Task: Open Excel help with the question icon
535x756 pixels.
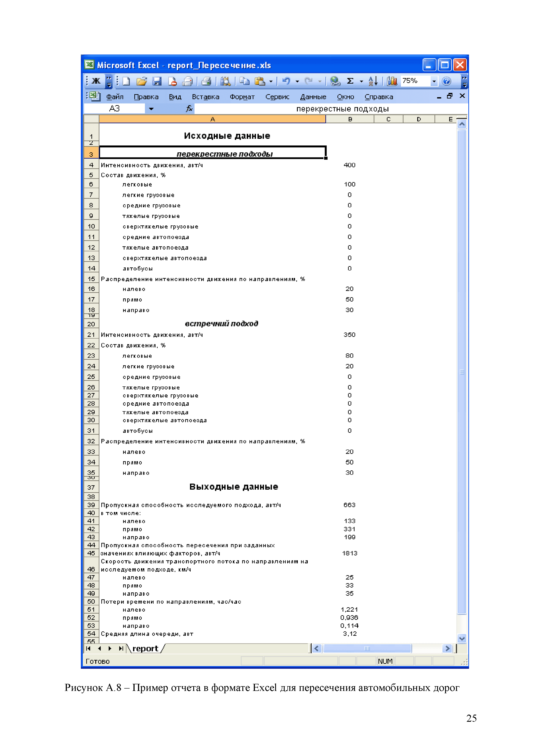Action: coord(446,81)
